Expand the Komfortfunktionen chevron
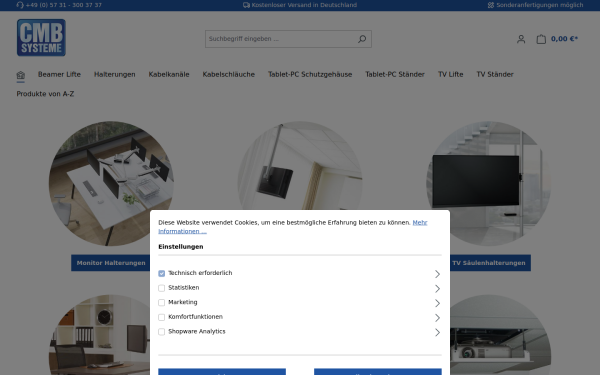600x375 pixels. pyautogui.click(x=437, y=318)
